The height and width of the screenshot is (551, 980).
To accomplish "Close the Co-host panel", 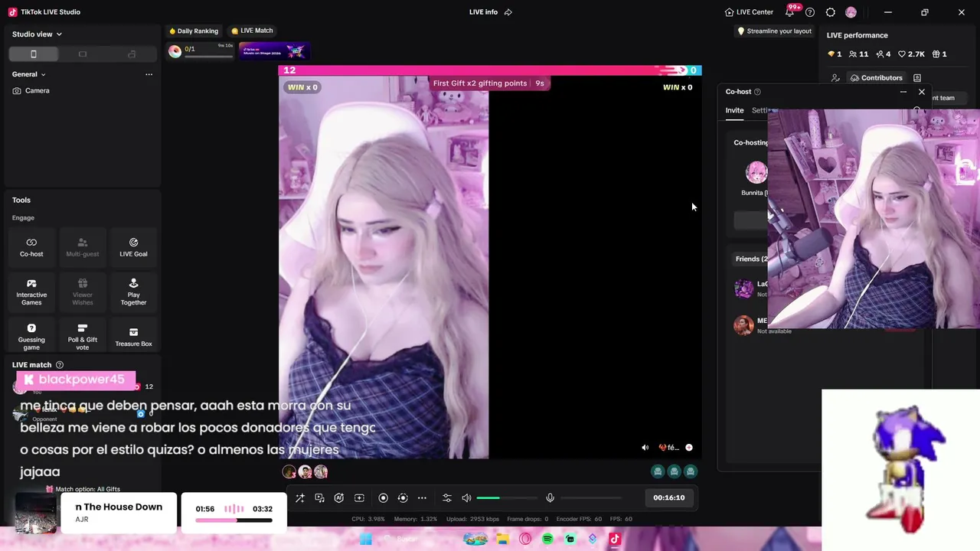I will click(922, 92).
